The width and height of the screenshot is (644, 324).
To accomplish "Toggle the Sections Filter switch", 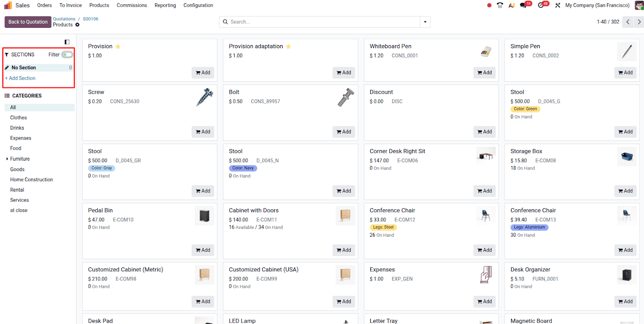I will pyautogui.click(x=67, y=55).
